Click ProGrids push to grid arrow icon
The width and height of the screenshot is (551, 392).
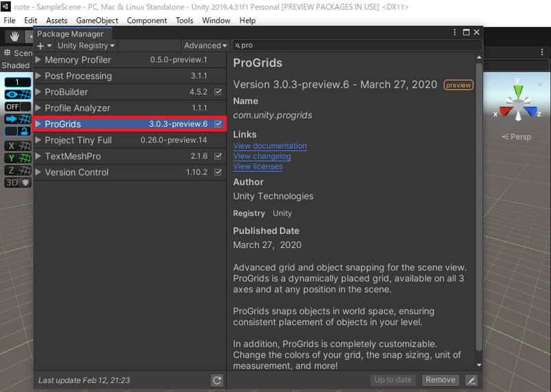click(x=18, y=119)
